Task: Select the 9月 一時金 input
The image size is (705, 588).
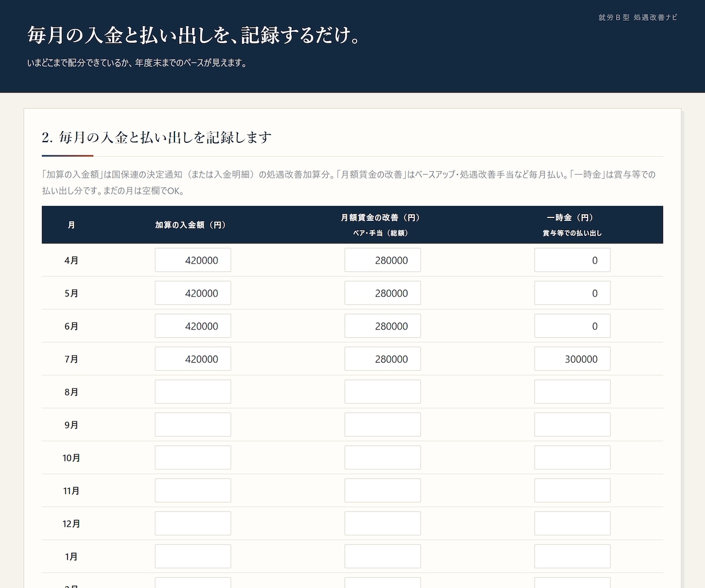Action: [572, 425]
